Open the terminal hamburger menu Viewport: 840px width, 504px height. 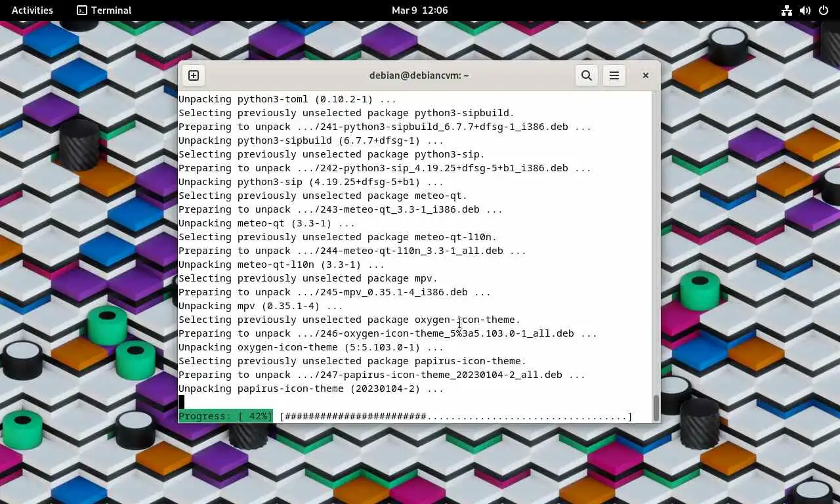[x=614, y=75]
